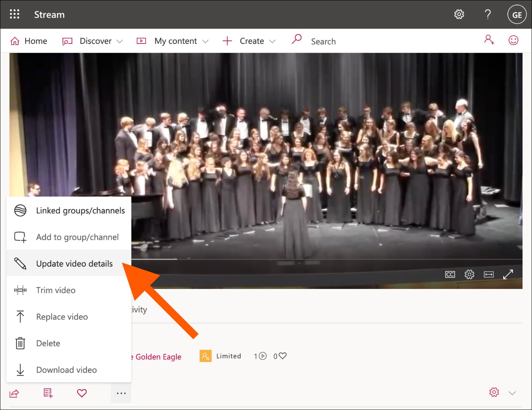Click the help question mark icon
The image size is (532, 410).
coord(488,14)
